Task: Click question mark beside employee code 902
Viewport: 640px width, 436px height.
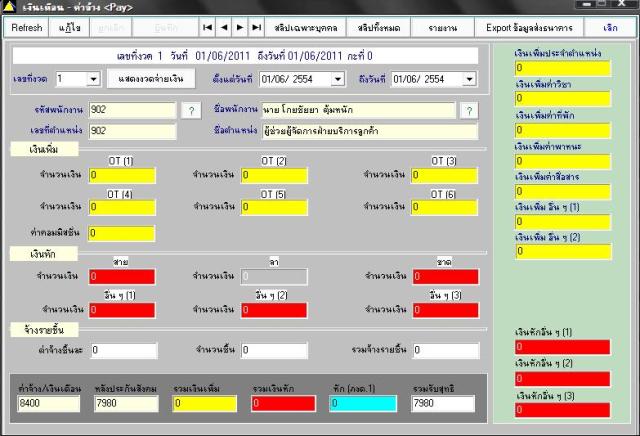Action: 191,110
